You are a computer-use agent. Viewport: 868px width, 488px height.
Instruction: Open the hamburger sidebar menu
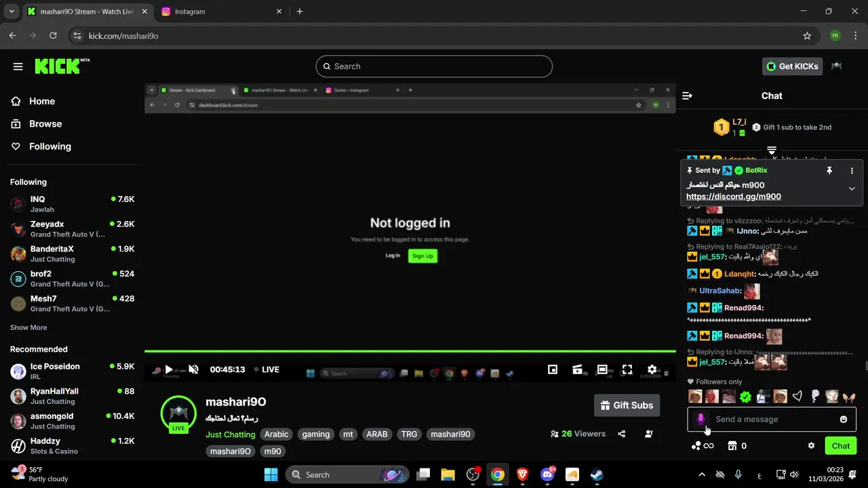(x=18, y=66)
